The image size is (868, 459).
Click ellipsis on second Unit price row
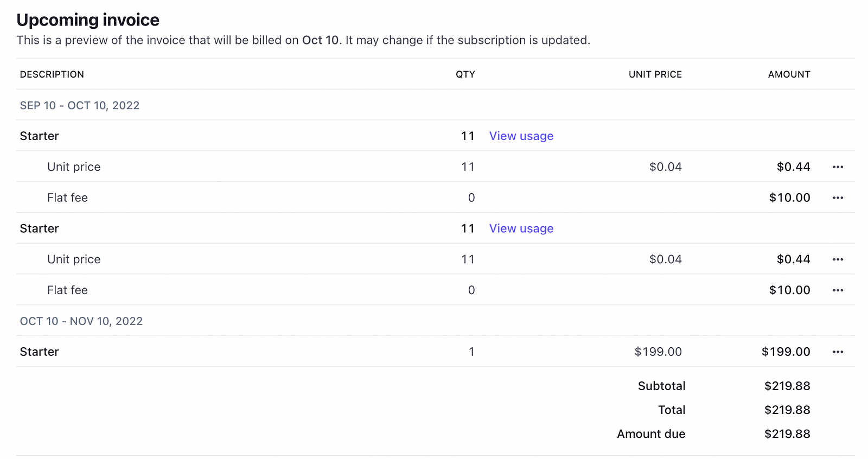(x=838, y=259)
